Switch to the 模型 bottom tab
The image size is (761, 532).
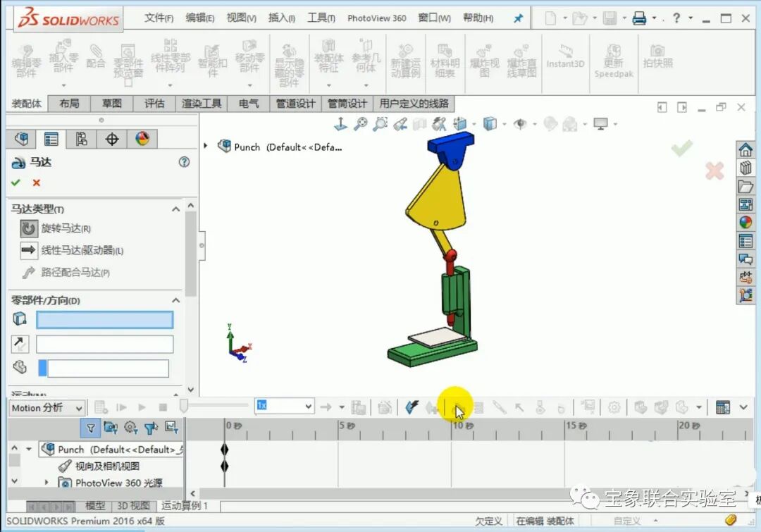point(95,506)
